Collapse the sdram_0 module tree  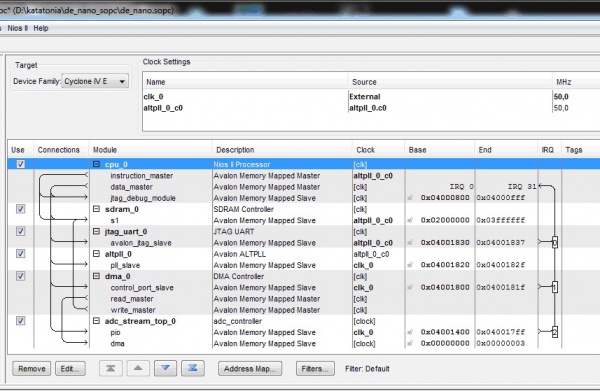96,209
